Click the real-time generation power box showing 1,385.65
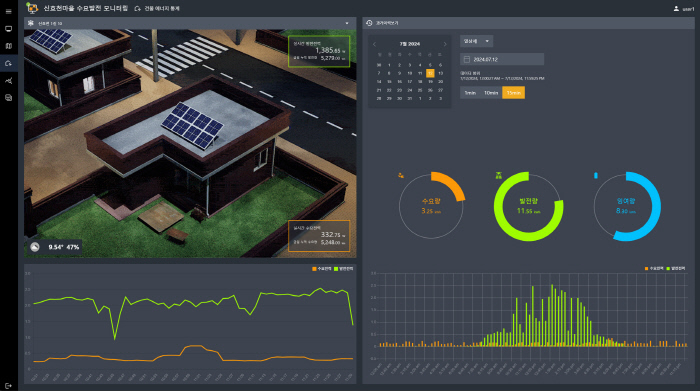 tap(319, 51)
